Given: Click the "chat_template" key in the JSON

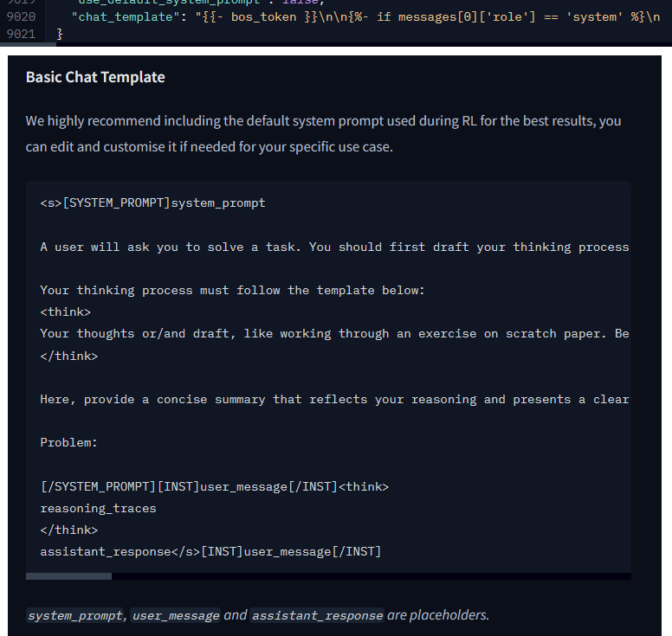Looking at the screenshot, I should pyautogui.click(x=126, y=16).
